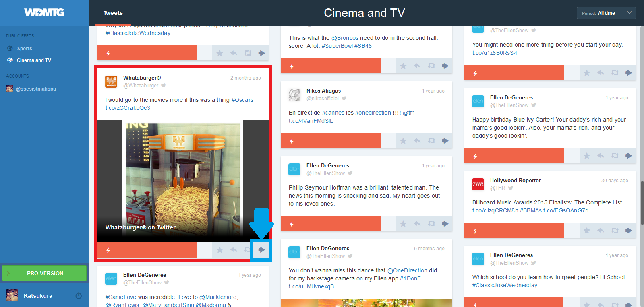Open the #onedirection hashtag link
Screen dimensions: 644x307
373,113
